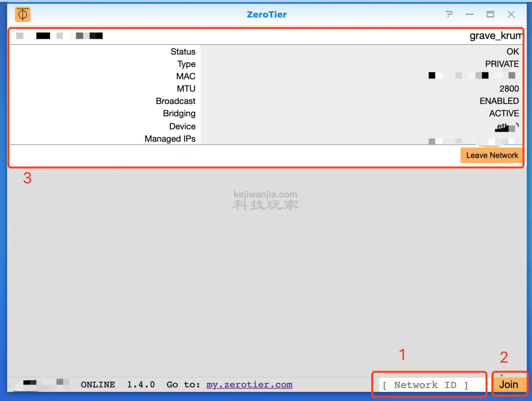Click the 2800 MTU value
The width and height of the screenshot is (532, 401).
[509, 89]
